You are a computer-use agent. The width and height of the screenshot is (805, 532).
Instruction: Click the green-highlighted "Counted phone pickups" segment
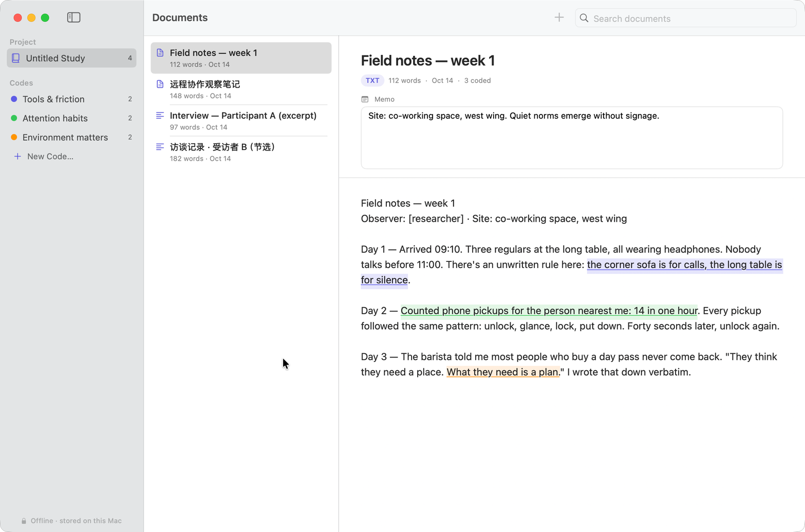pos(549,311)
